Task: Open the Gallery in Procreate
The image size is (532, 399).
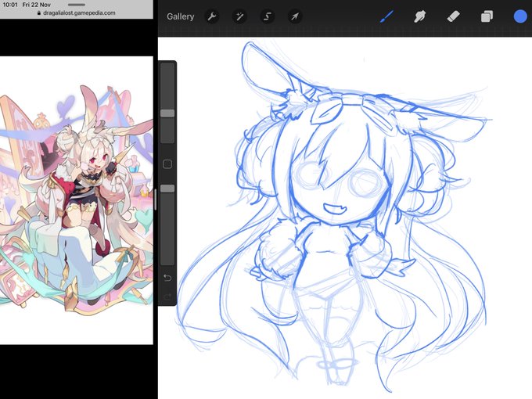Action: click(x=180, y=16)
